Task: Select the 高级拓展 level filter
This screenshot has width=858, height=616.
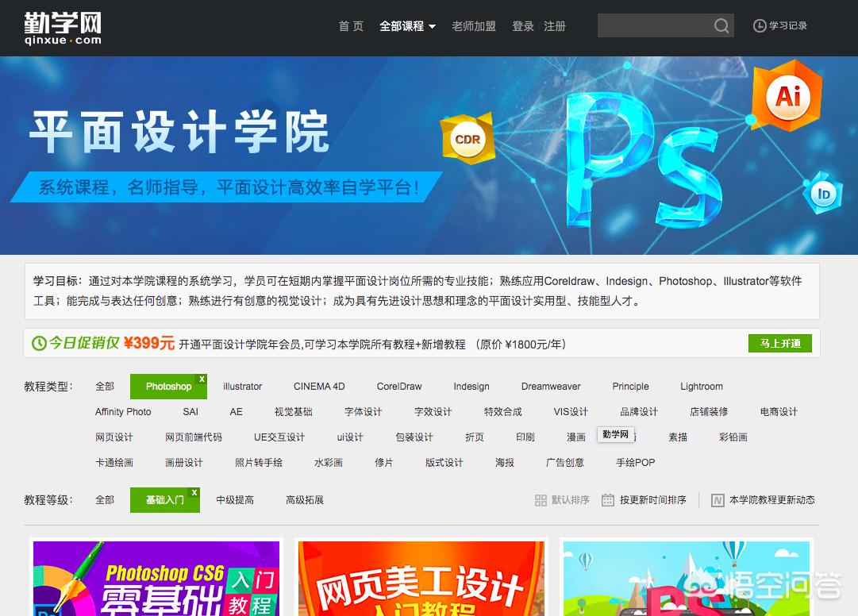Action: pos(305,500)
